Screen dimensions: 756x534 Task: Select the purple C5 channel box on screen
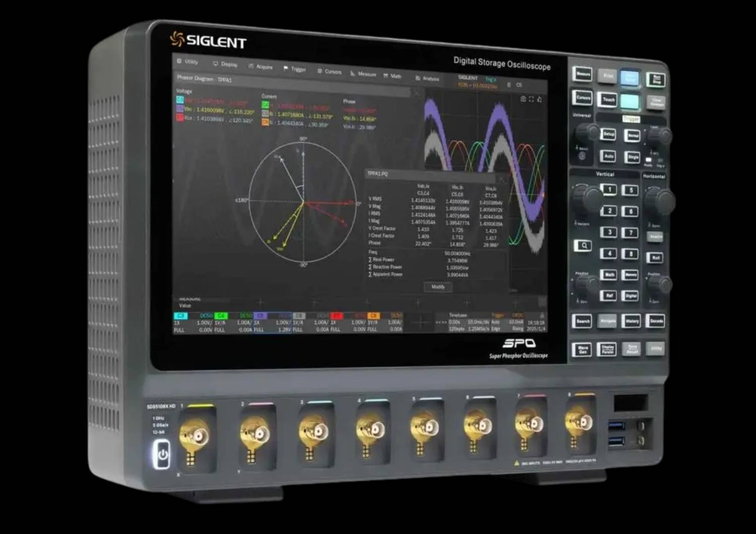[273, 323]
